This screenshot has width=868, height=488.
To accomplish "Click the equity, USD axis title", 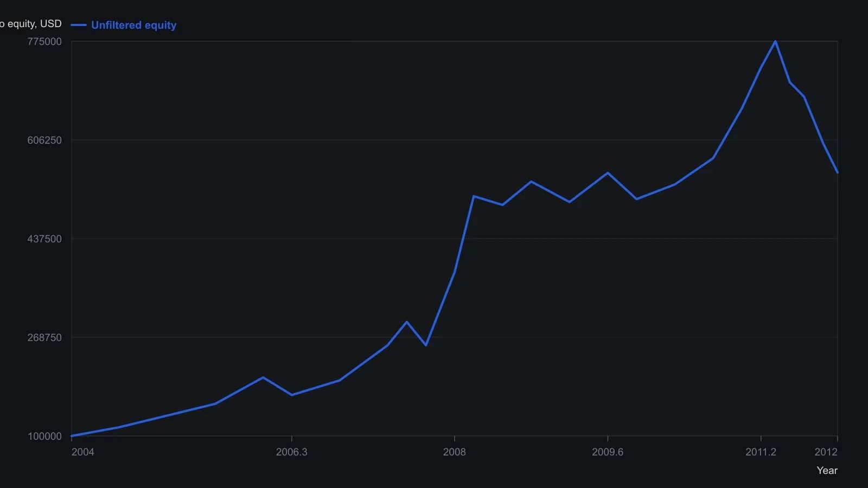I will point(31,24).
